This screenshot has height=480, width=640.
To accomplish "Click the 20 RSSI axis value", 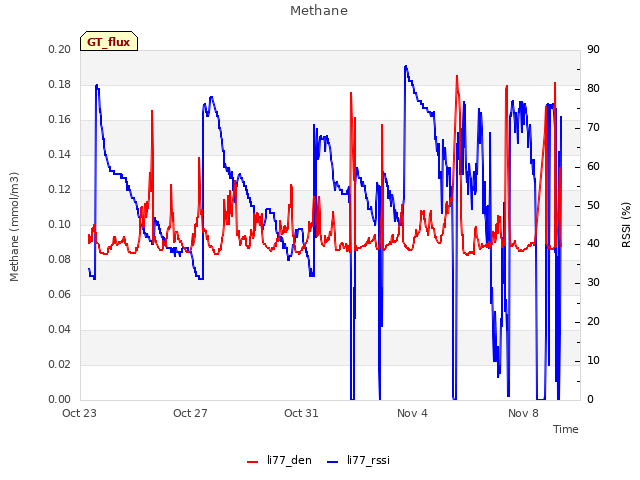I will [x=593, y=322].
